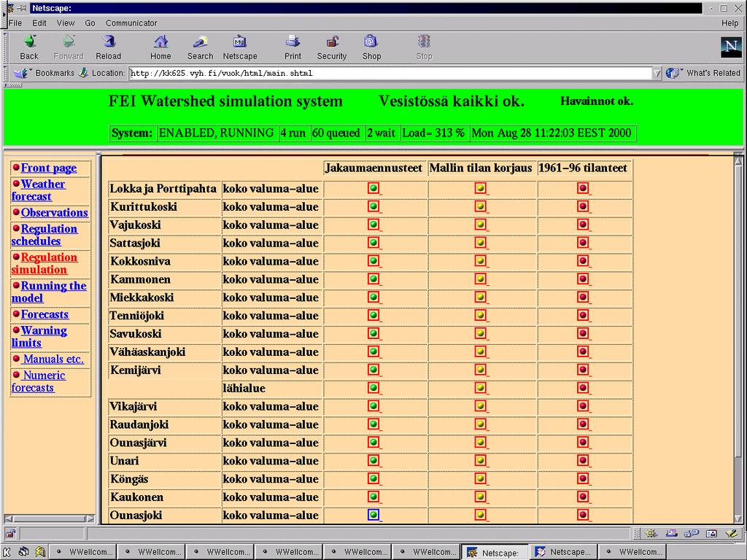
Task: Open green Jakaumaennusteet icon for Vähäaskanjoki
Action: 373,351
